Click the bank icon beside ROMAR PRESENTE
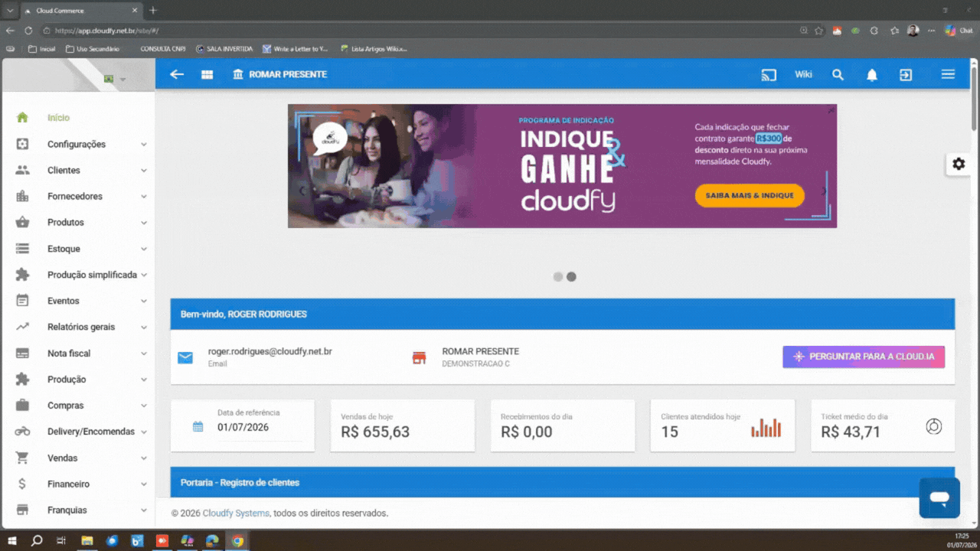The image size is (980, 551). coord(238,74)
